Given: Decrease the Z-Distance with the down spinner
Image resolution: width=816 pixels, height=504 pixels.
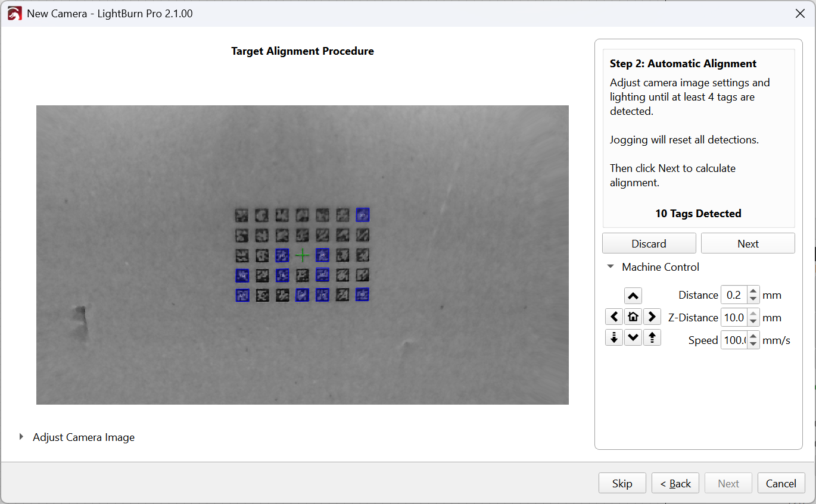Looking at the screenshot, I should (x=753, y=321).
